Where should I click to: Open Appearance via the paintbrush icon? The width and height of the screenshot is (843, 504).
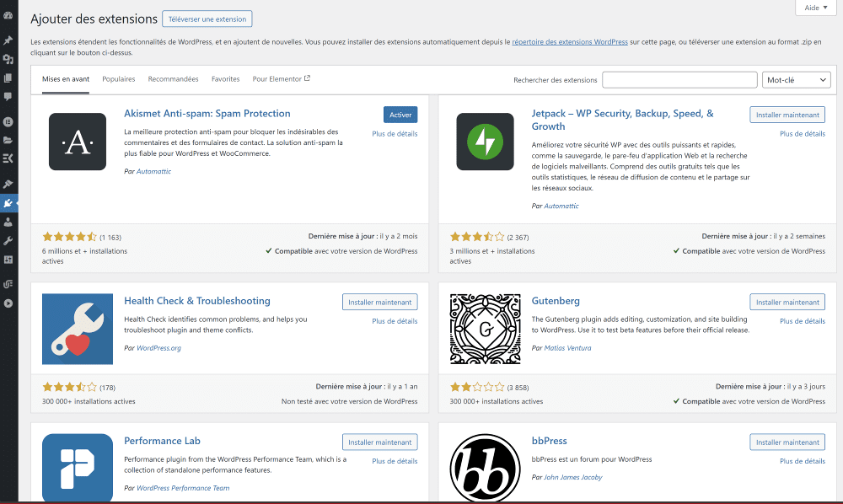coord(8,184)
